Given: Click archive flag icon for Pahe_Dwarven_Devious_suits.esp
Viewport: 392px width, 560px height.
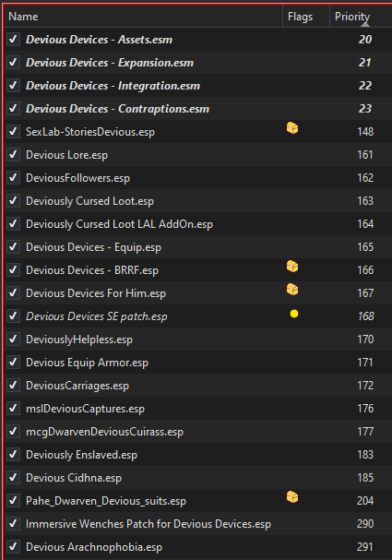Looking at the screenshot, I should coord(292,496).
